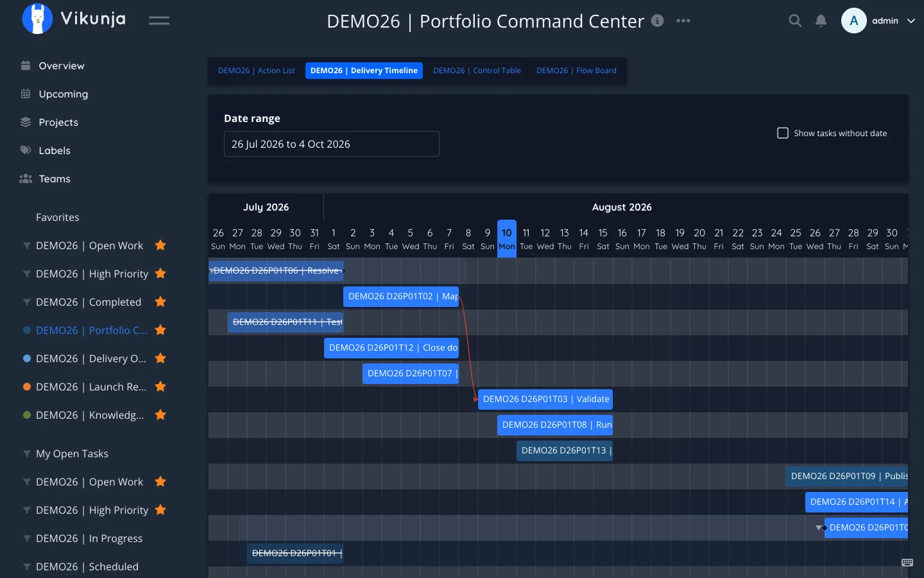The width and height of the screenshot is (924, 578).
Task: Open Gantt bar DEMO26 D26P01T13
Action: tap(565, 451)
